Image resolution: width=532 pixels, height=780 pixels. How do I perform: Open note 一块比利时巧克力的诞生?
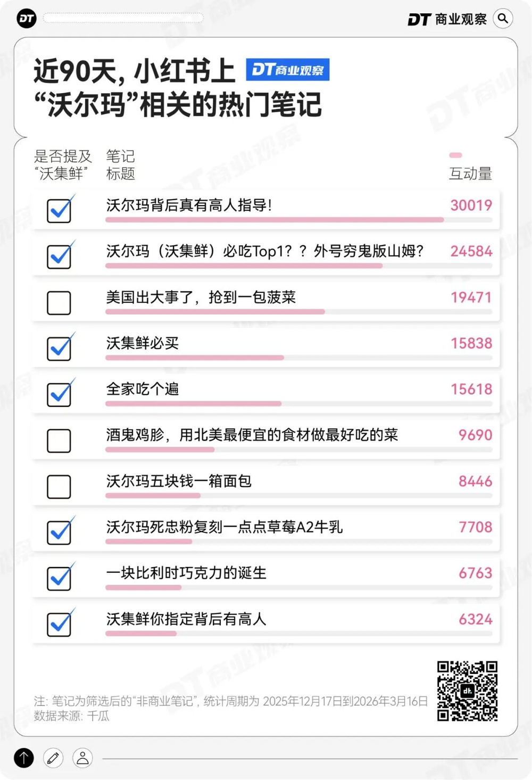tap(186, 573)
